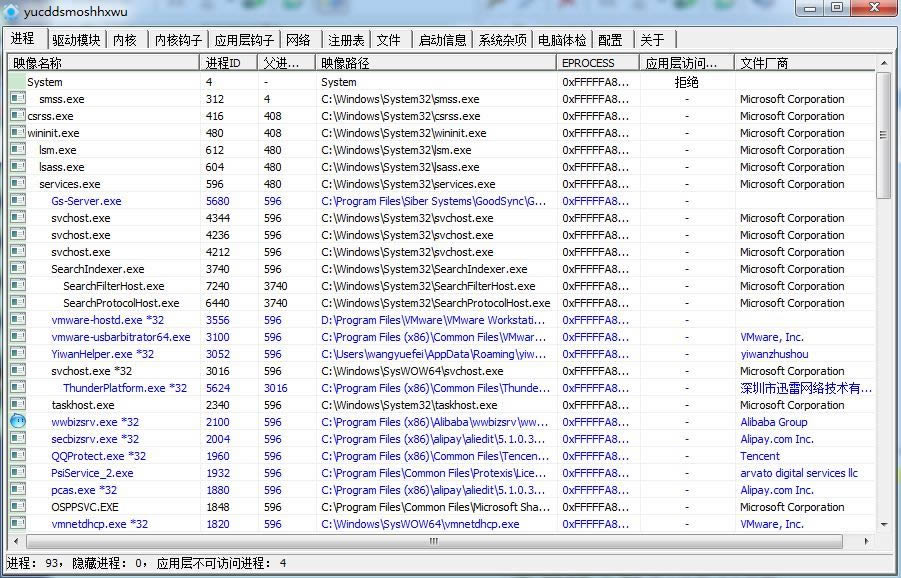Click the SearchFilterHost.exe row icon
This screenshot has height=578, width=901.
point(18,286)
